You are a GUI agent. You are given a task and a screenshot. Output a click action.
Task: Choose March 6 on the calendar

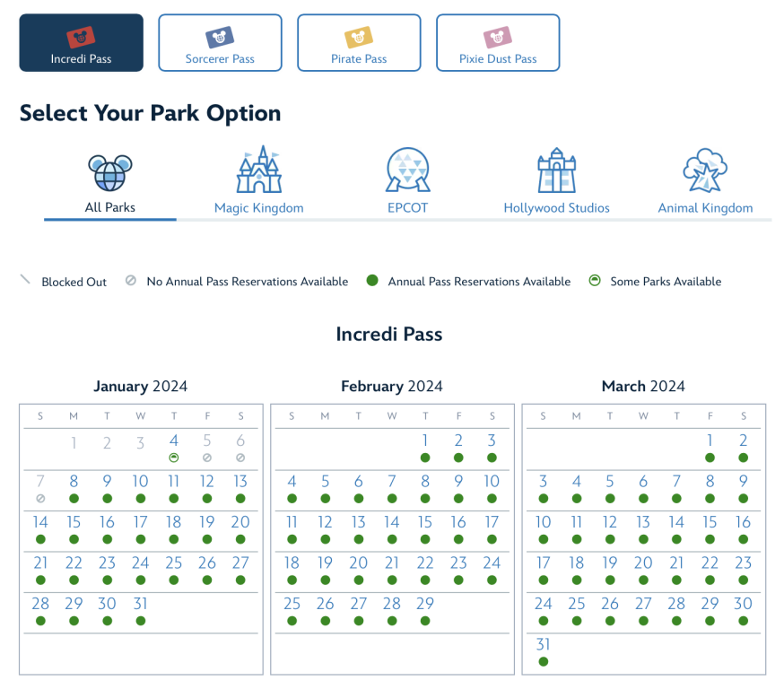[x=643, y=482]
